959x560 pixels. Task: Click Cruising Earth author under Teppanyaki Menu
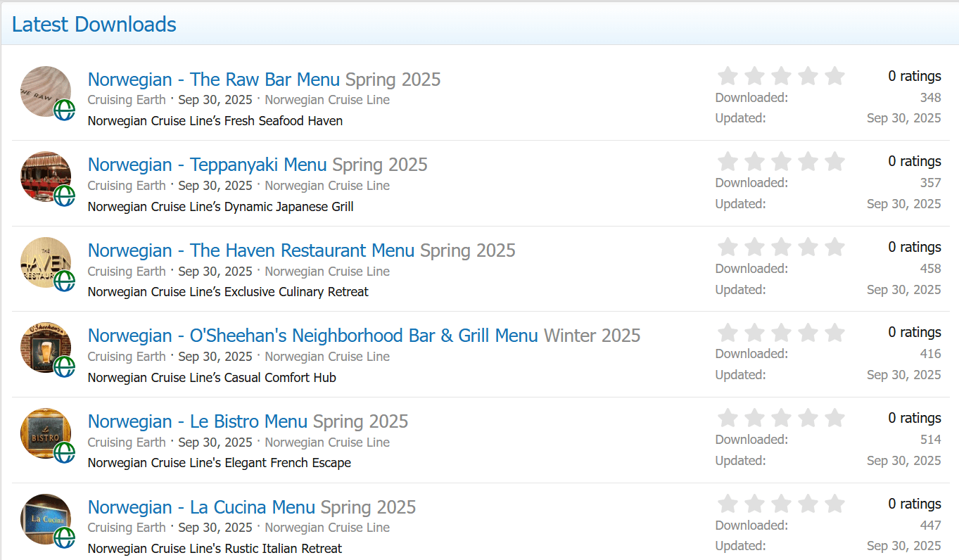click(127, 186)
